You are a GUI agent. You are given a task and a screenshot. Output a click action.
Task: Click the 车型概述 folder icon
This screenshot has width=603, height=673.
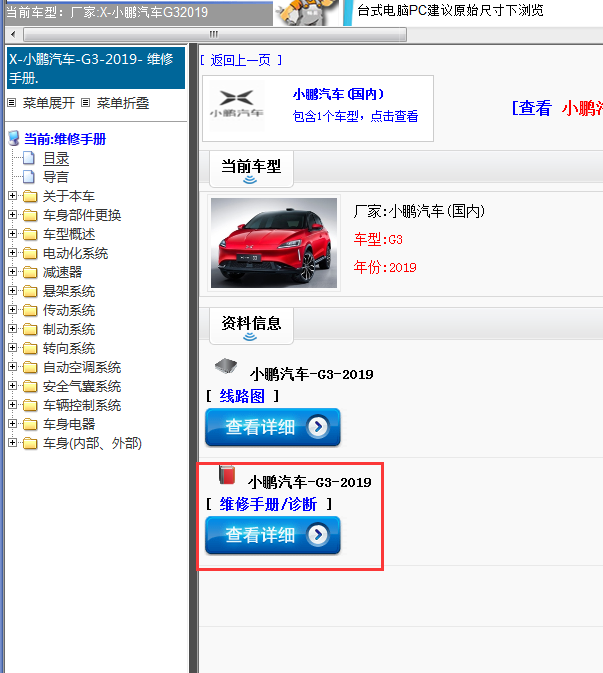pyautogui.click(x=30, y=234)
